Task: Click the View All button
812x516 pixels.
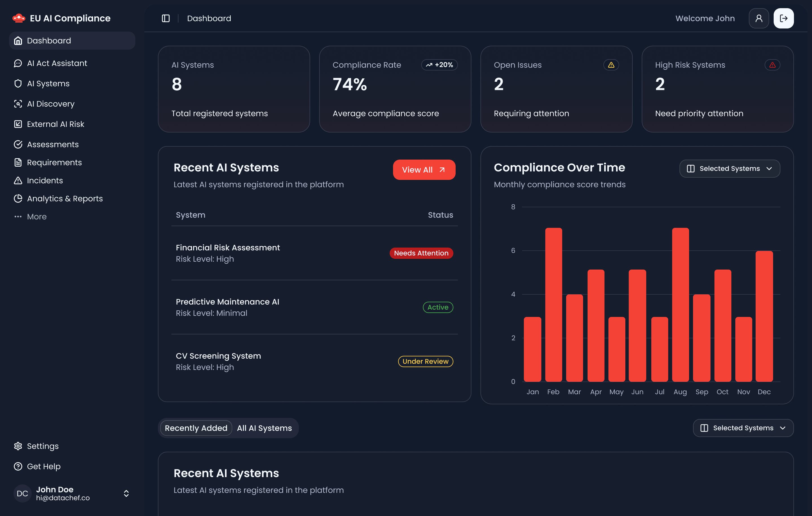Action: click(x=424, y=170)
